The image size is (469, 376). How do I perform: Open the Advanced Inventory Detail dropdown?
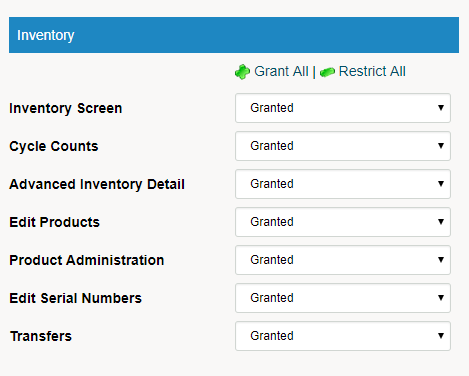click(x=343, y=184)
